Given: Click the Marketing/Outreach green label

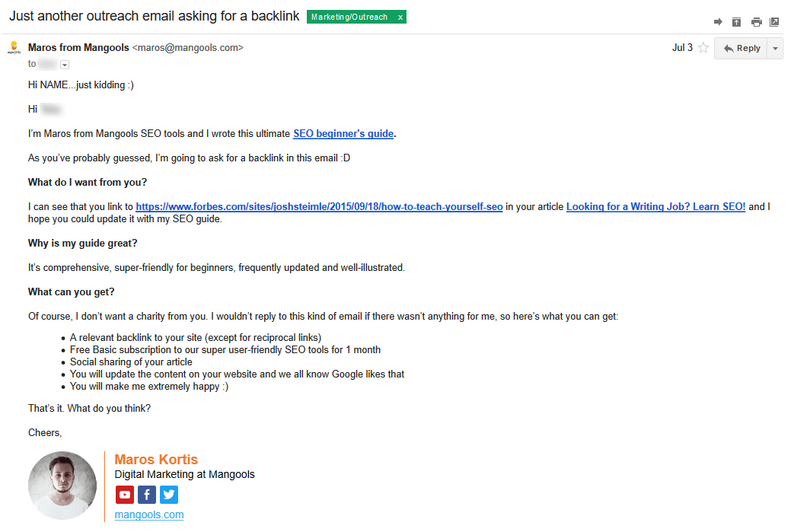Looking at the screenshot, I should point(349,18).
